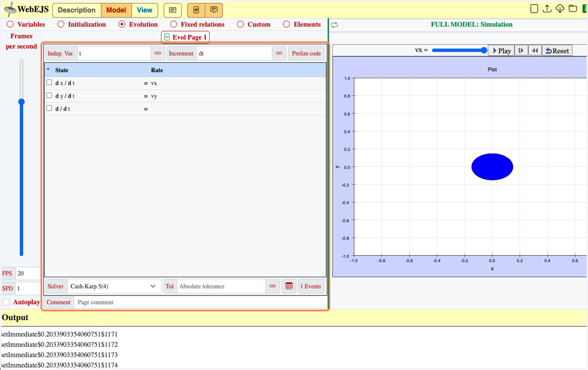
Task: Click the link icon beside Increment field
Action: tap(279, 53)
